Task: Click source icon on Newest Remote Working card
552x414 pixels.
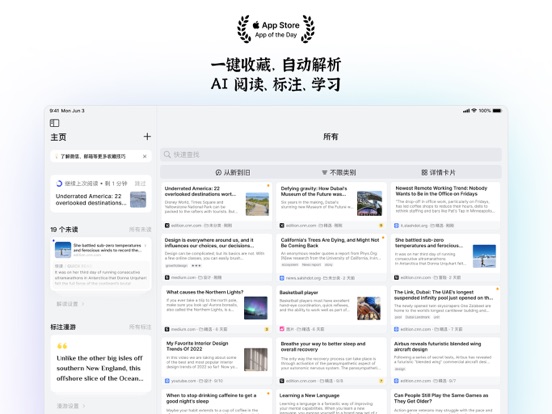Action: point(396,225)
